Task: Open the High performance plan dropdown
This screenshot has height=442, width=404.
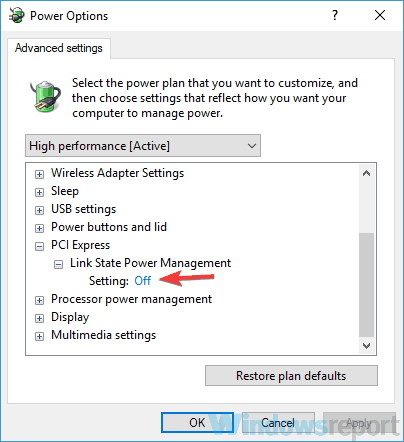Action: pos(143,146)
